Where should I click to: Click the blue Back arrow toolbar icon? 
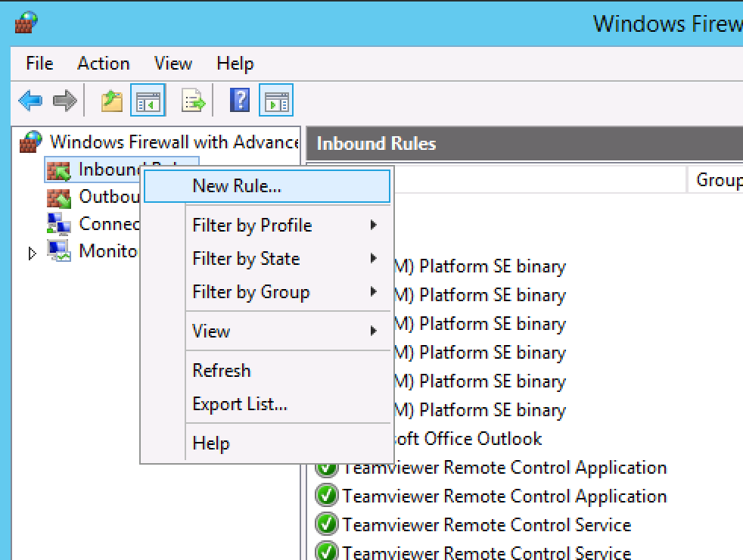(x=30, y=100)
